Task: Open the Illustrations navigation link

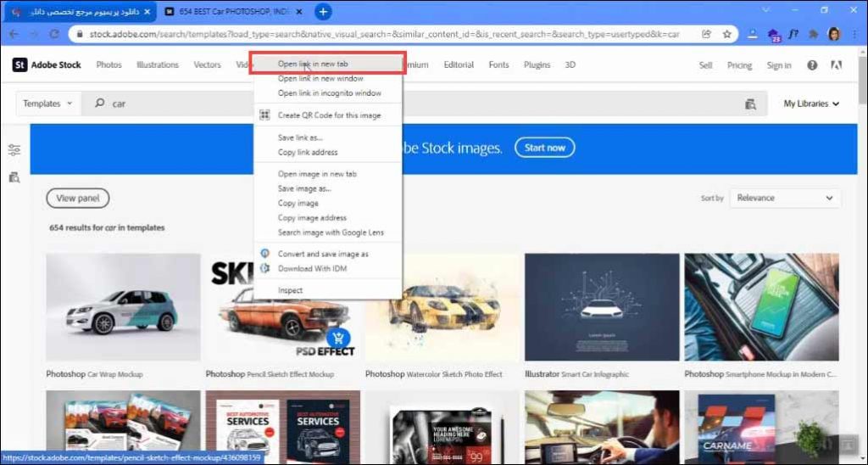Action: click(158, 64)
